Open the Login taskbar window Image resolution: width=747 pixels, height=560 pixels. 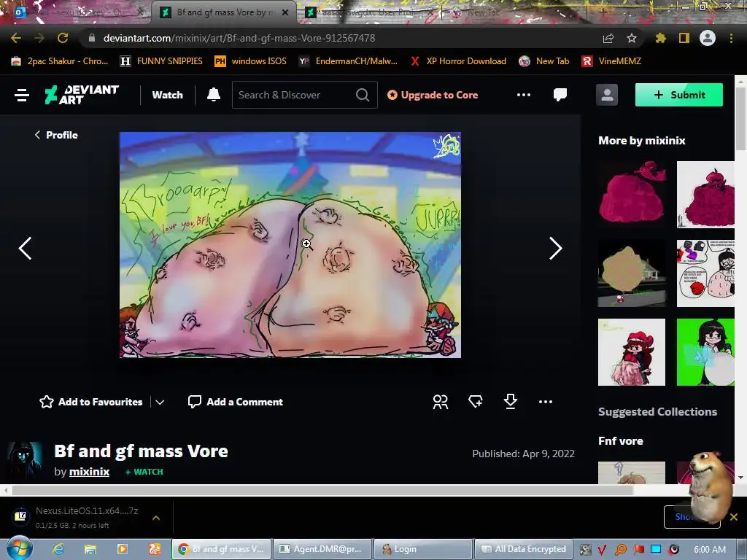423,549
